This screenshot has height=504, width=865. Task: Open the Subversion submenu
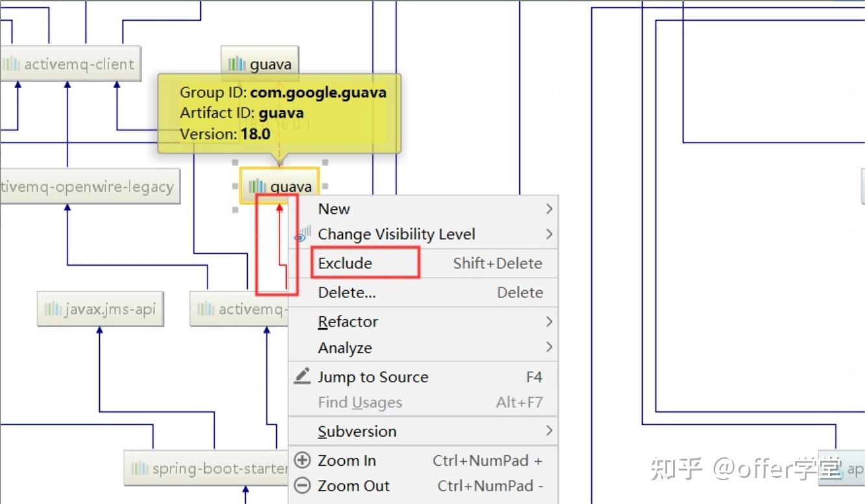pos(423,431)
